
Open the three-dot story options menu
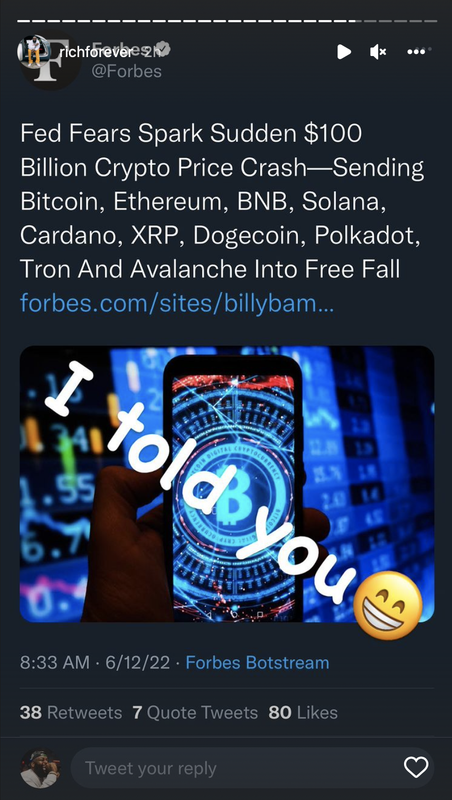click(416, 52)
